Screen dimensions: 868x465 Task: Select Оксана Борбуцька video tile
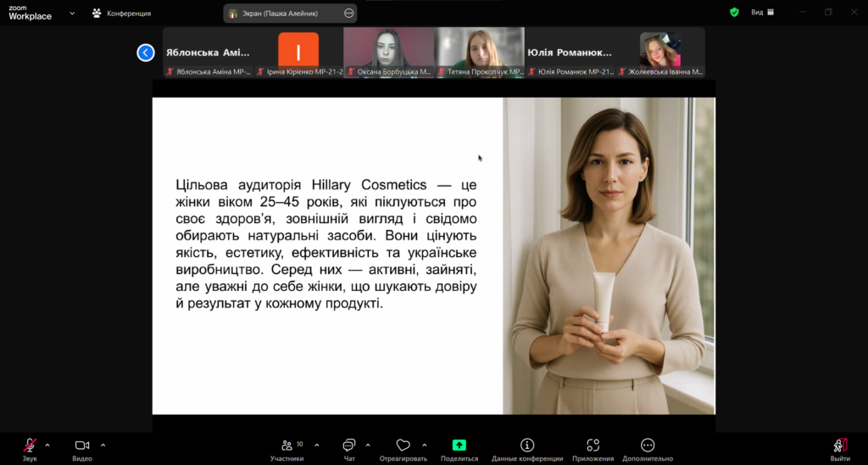[388, 53]
